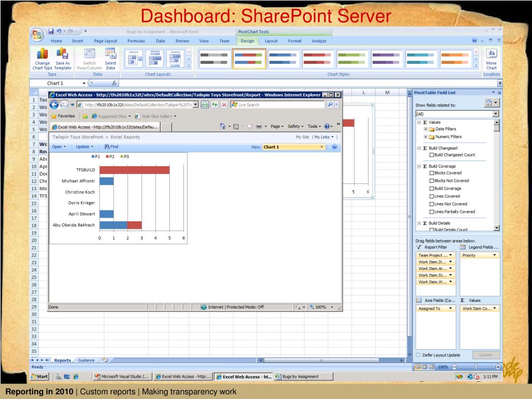Switch to the Page Layout tab
Image resolution: width=532 pixels, height=399 pixels.
(105, 41)
